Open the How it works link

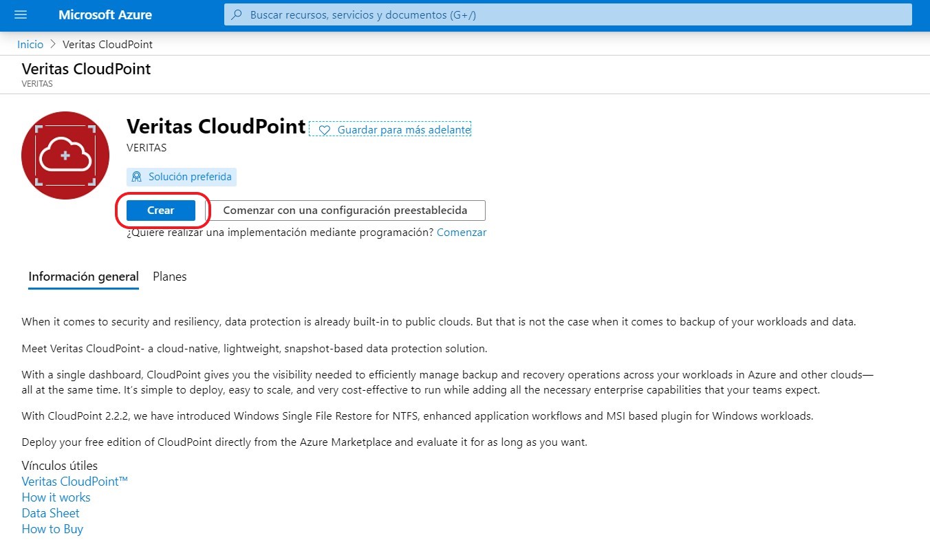click(56, 497)
